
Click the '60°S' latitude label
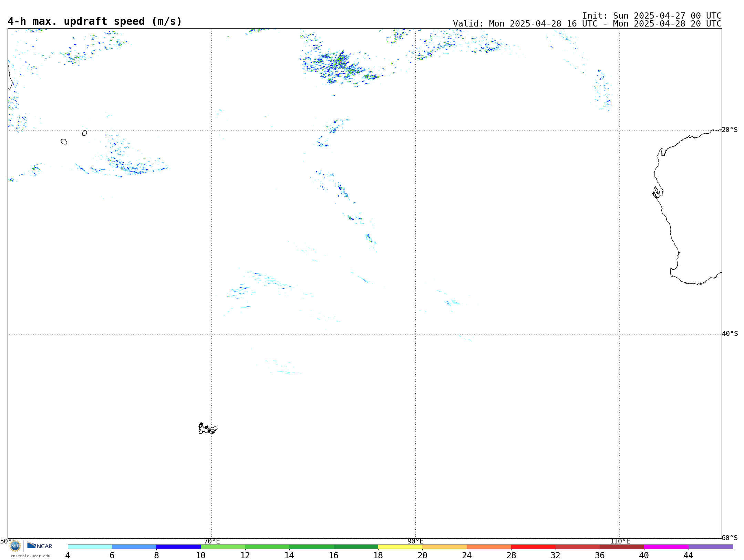(730, 538)
